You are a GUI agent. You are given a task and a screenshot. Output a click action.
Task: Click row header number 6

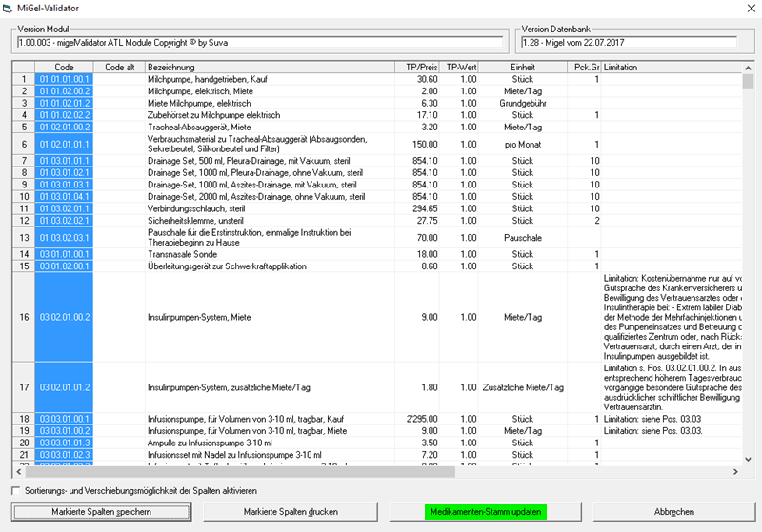[24, 144]
